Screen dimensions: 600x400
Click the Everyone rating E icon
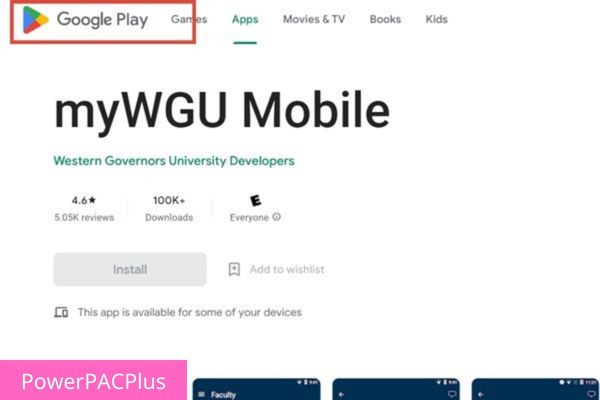255,200
